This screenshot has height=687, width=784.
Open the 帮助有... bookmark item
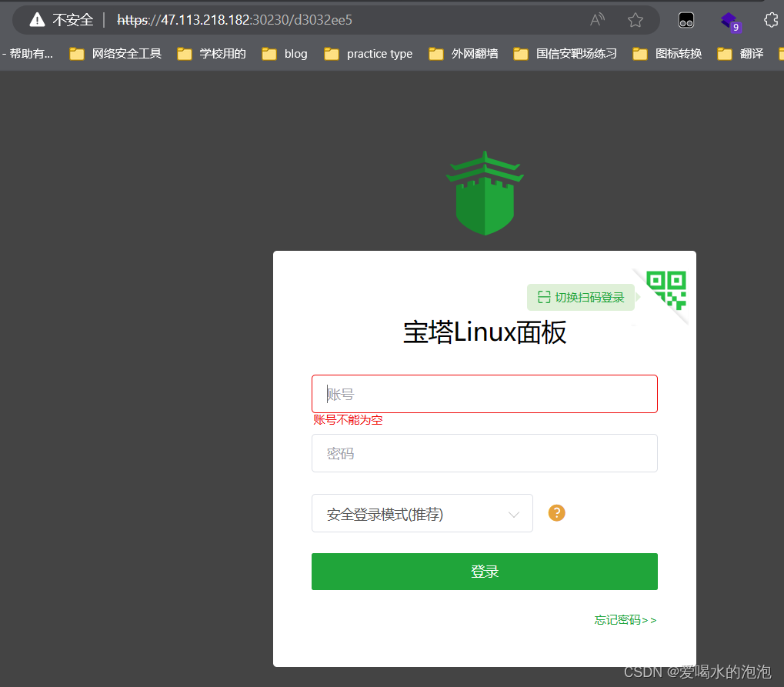(28, 54)
